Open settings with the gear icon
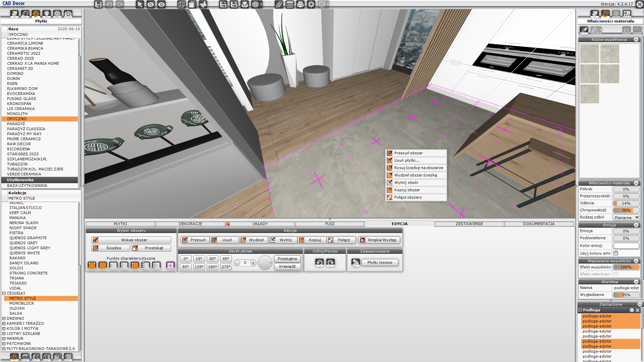644x362 pixels. click(x=311, y=4)
